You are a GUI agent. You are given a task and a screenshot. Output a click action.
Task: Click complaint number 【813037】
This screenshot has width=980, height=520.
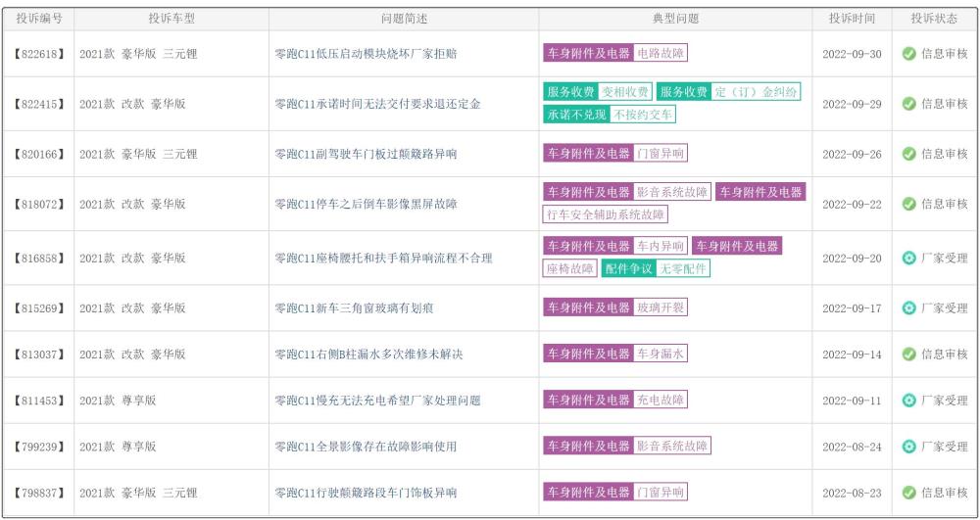pyautogui.click(x=39, y=354)
